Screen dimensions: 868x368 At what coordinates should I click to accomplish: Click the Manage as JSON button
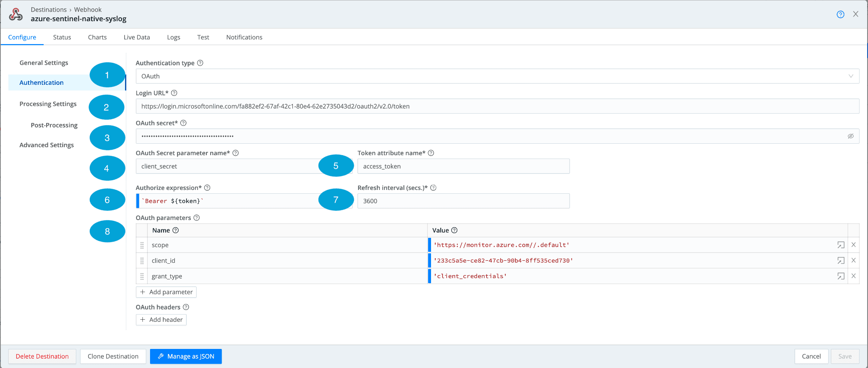point(186,356)
